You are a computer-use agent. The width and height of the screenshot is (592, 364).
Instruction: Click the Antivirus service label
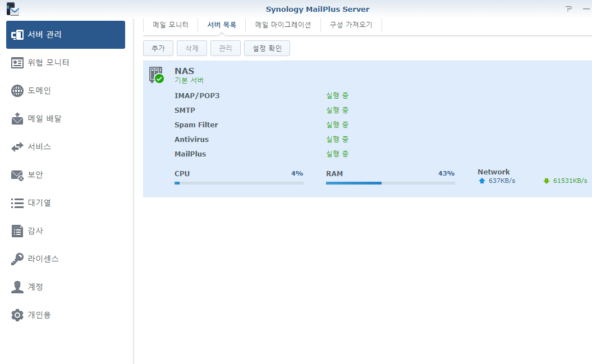coord(191,140)
